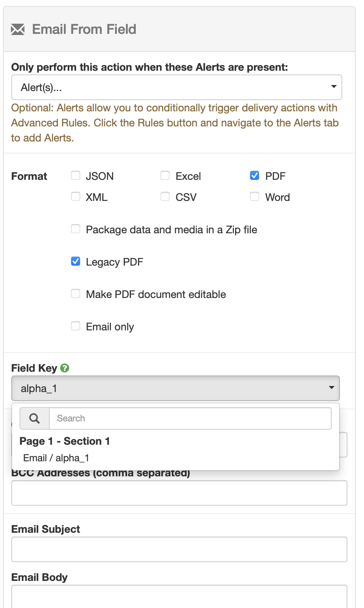364x608 pixels.
Task: Enable the JSON format checkbox
Action: tap(76, 176)
